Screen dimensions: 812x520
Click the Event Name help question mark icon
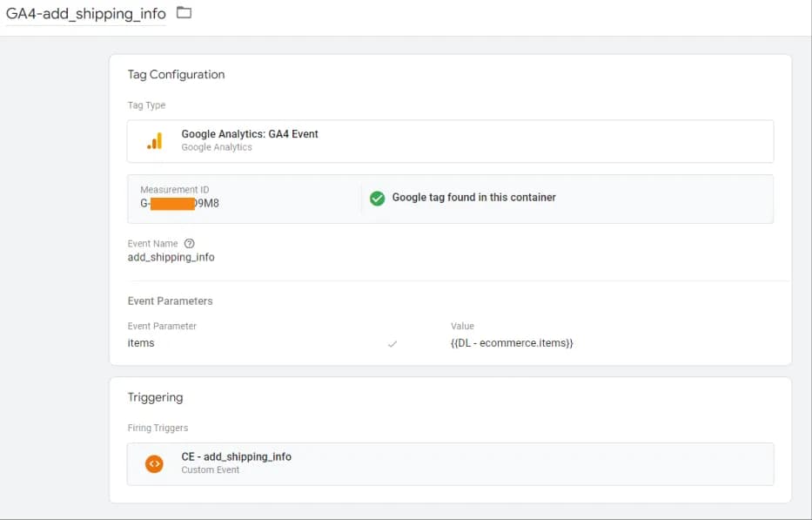click(x=190, y=243)
